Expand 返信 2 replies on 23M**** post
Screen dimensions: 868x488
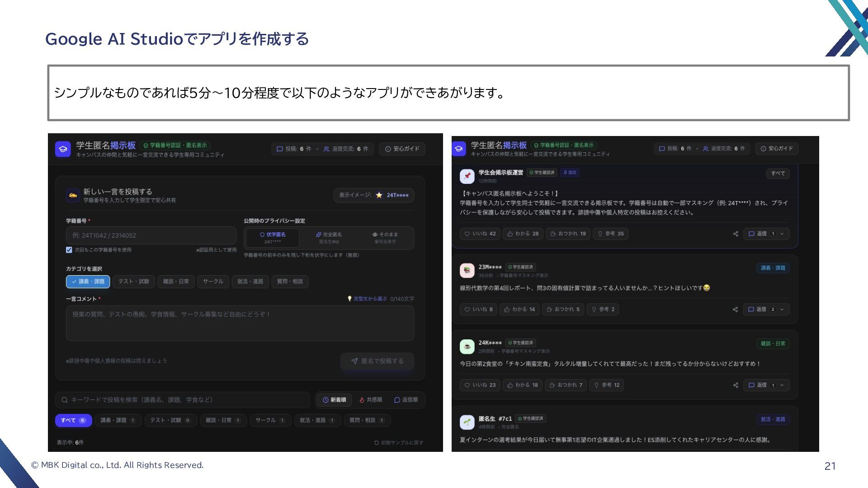click(x=766, y=310)
